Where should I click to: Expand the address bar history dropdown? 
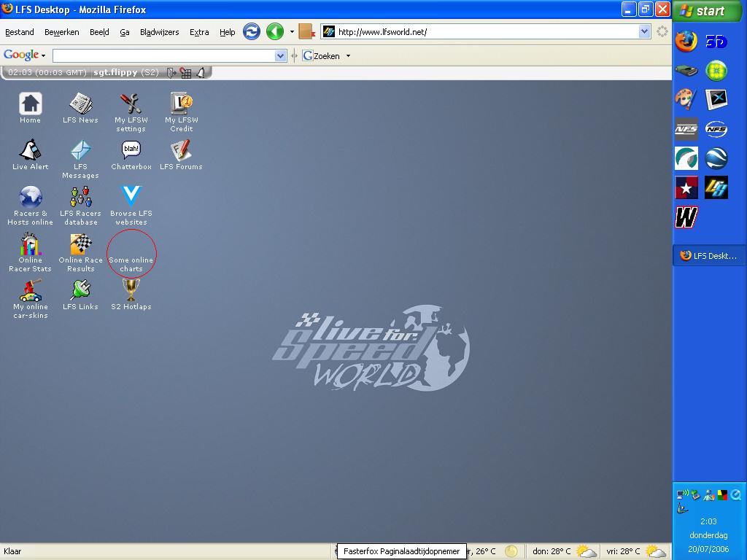coord(644,32)
